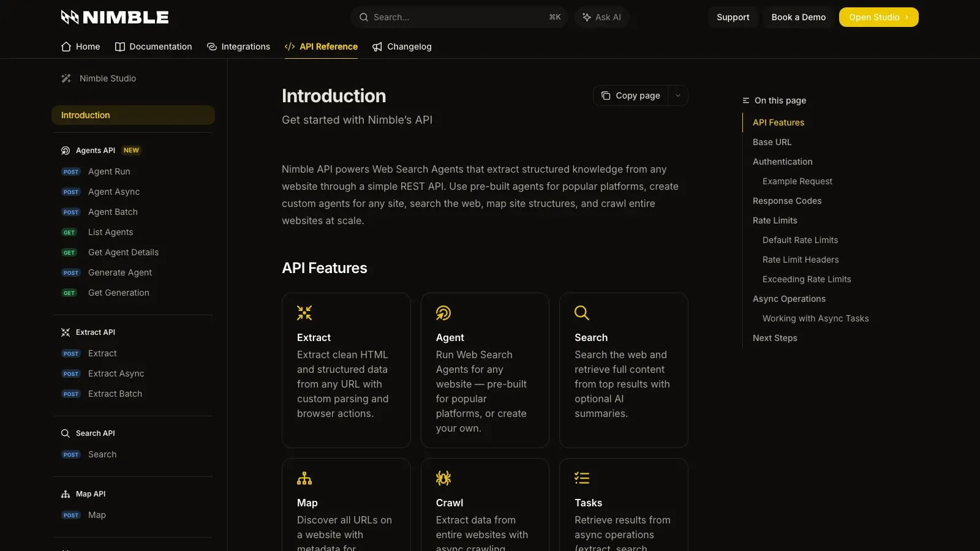Click the Home house icon
Screen dimensions: 980x551
[x=66, y=47]
